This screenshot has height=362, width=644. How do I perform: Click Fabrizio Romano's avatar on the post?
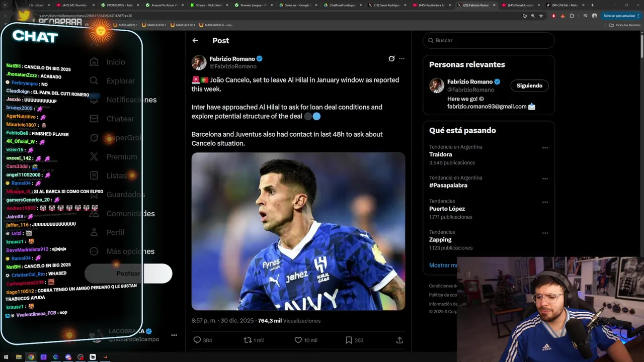[x=199, y=62]
